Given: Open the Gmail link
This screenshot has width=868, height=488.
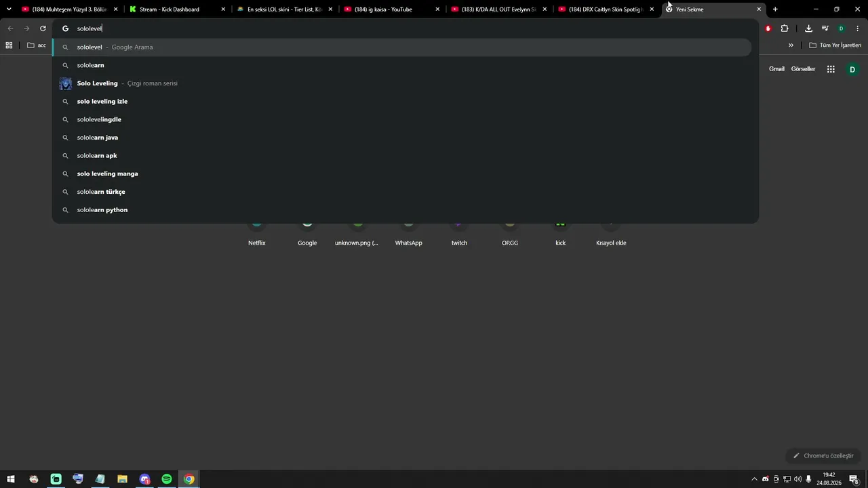Looking at the screenshot, I should pos(776,69).
